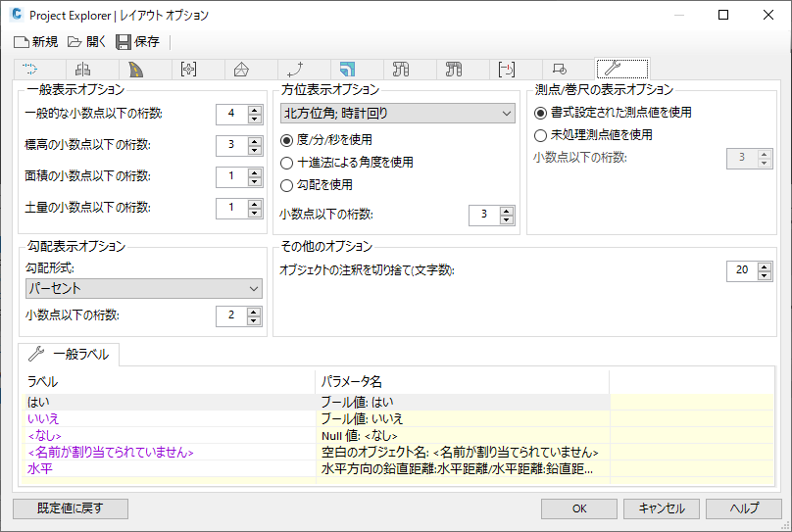Click parameter cell Null 値: <なし>
The image size is (792, 532).
click(x=463, y=436)
